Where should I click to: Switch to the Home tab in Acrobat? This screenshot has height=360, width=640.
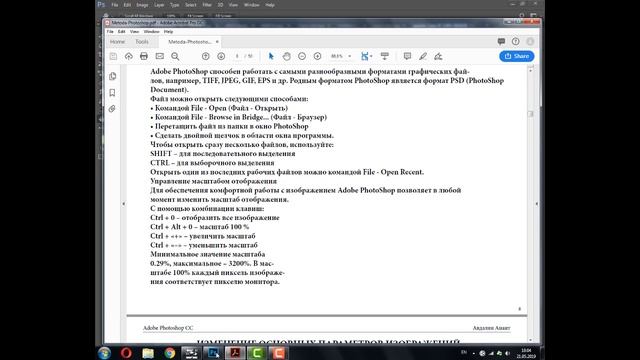click(x=118, y=42)
